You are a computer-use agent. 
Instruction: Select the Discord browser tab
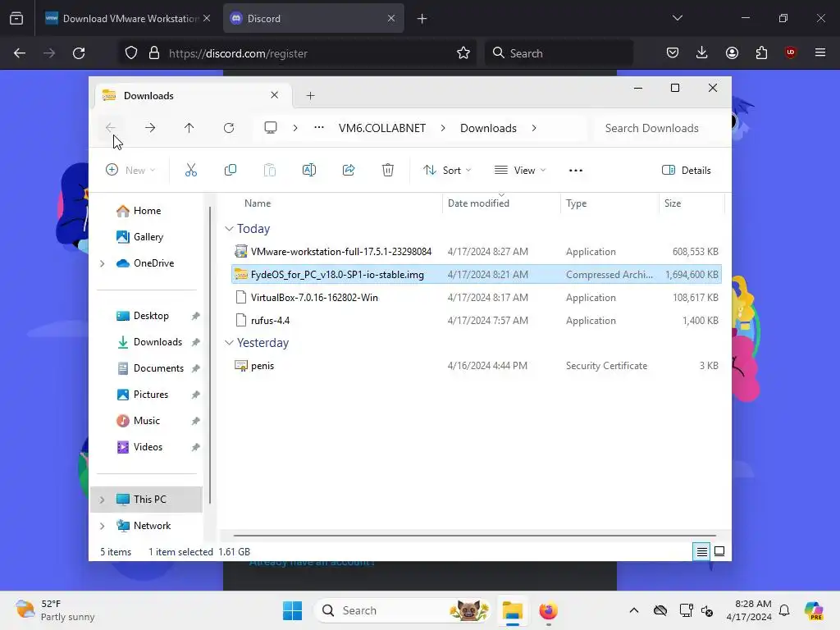pyautogui.click(x=313, y=19)
